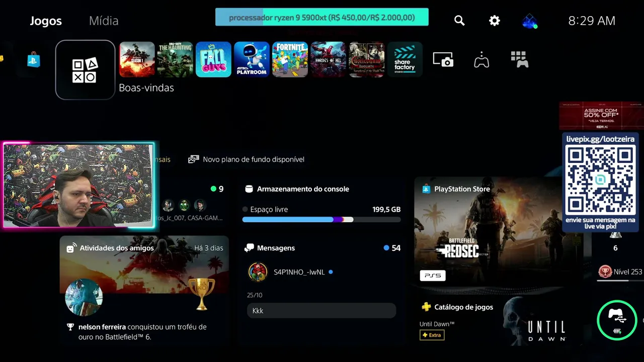The image size is (644, 362).
Task: Open the online friends count 9
Action: pos(217,189)
